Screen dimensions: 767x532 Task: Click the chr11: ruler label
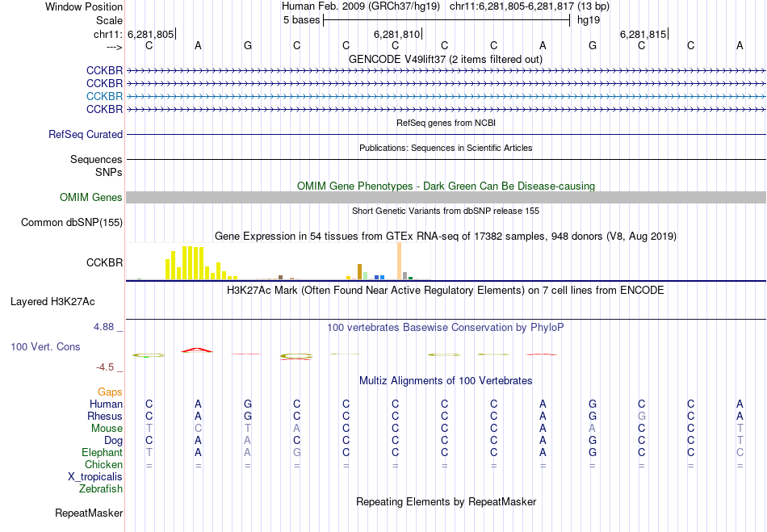[x=107, y=34]
